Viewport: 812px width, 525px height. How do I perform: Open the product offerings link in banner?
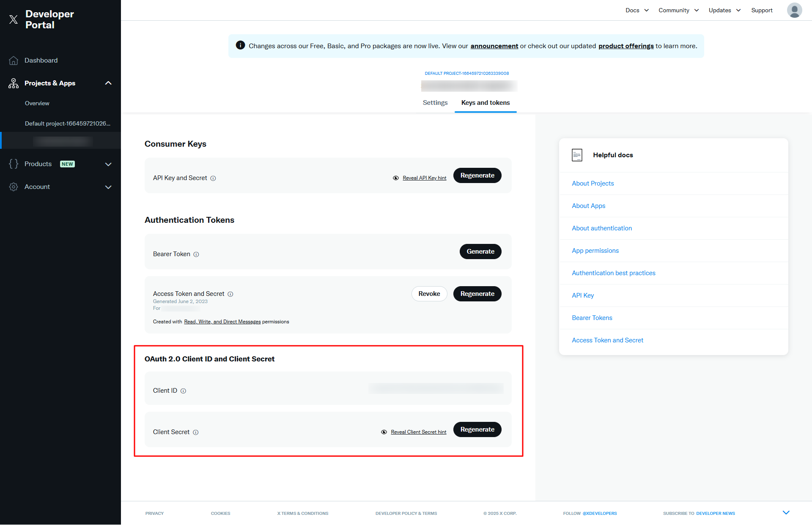coord(626,46)
